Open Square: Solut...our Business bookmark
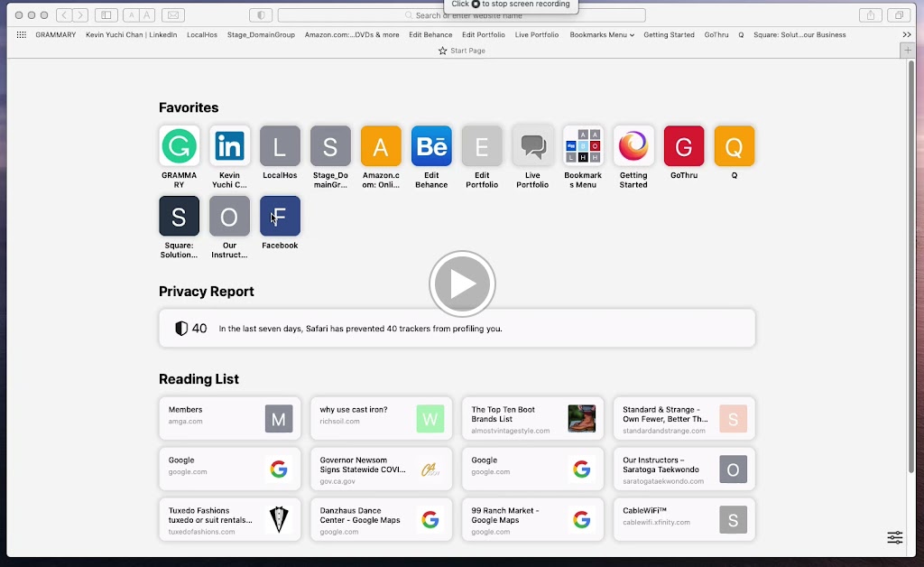Screen dimensions: 924x567 point(799,35)
